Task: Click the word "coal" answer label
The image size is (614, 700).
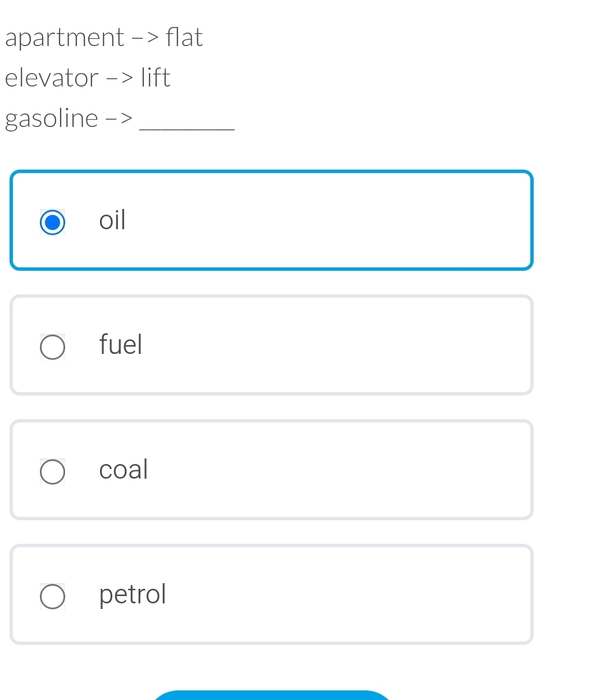Action: (123, 469)
